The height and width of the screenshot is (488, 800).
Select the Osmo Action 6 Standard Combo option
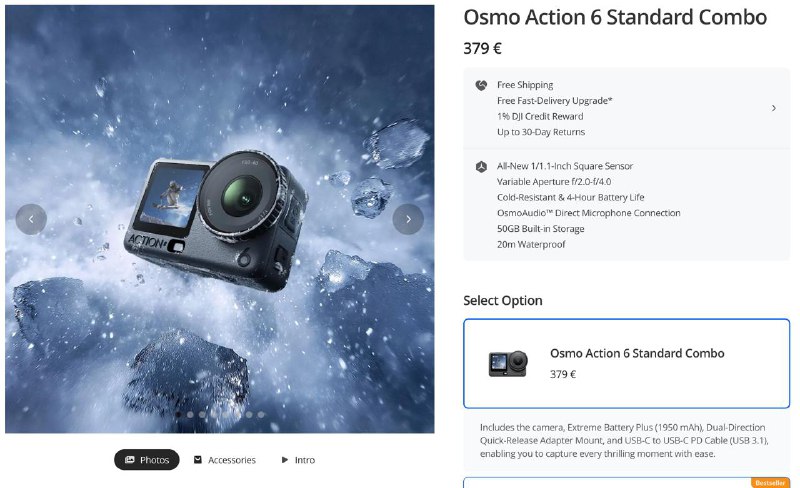[626, 363]
